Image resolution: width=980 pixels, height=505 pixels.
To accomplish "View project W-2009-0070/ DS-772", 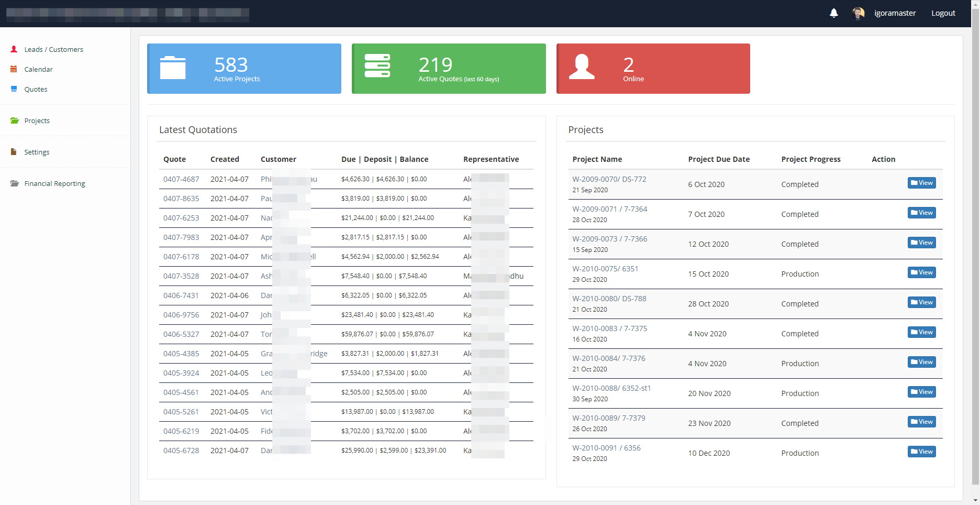I will [921, 183].
